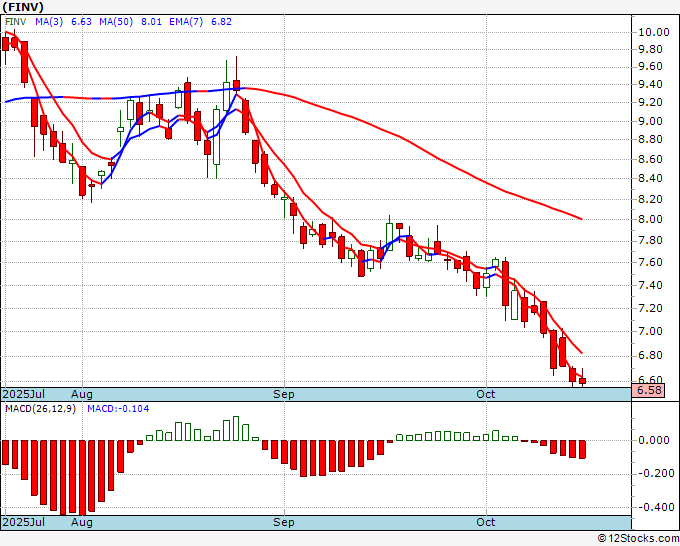Click Sep on the price chart date axis
The image size is (680, 546).
(x=284, y=394)
